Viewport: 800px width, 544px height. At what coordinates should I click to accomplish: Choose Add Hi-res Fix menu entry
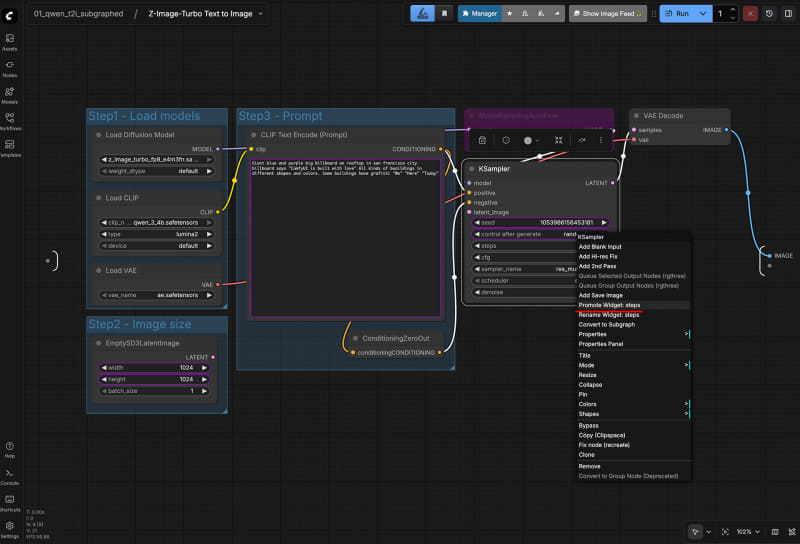point(633,257)
